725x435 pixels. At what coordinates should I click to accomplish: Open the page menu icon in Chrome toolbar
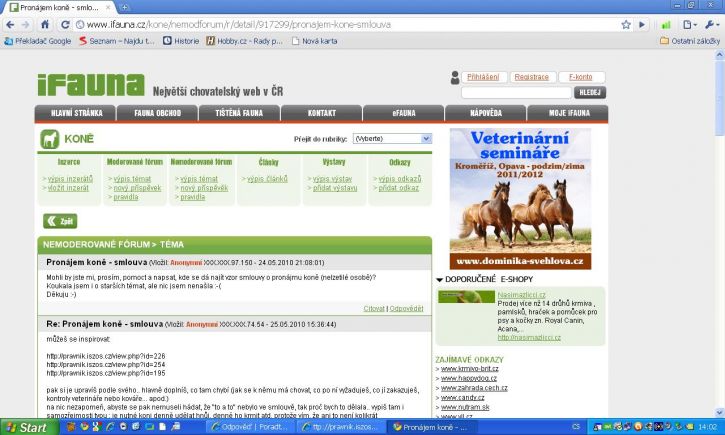[690, 25]
